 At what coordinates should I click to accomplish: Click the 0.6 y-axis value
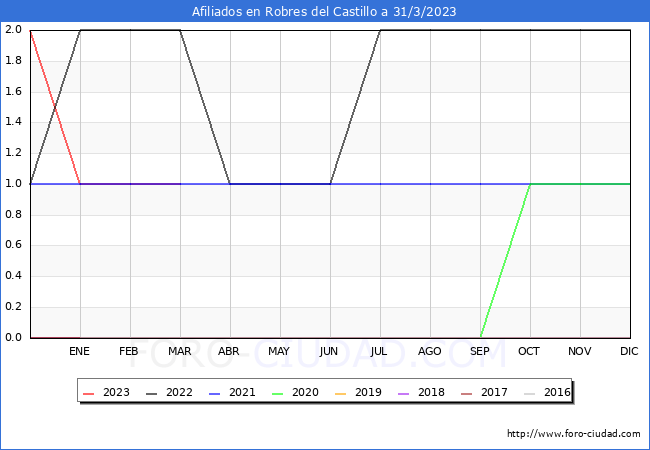pyautogui.click(x=13, y=245)
